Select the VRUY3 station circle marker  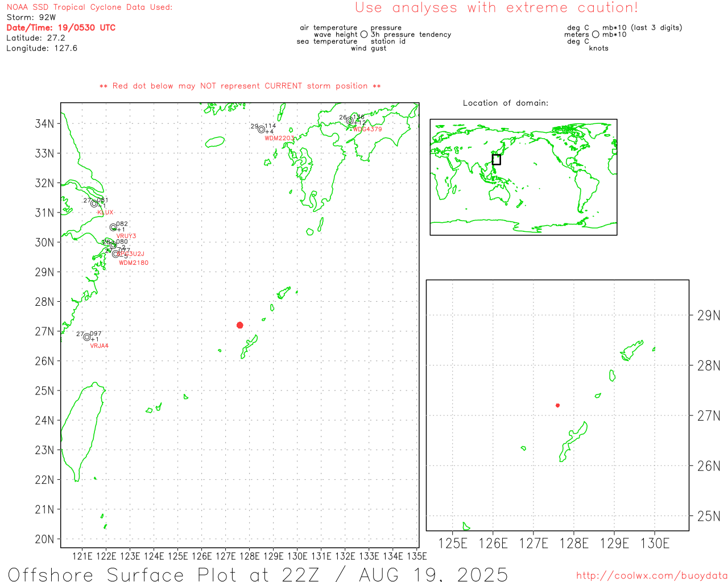click(x=113, y=227)
